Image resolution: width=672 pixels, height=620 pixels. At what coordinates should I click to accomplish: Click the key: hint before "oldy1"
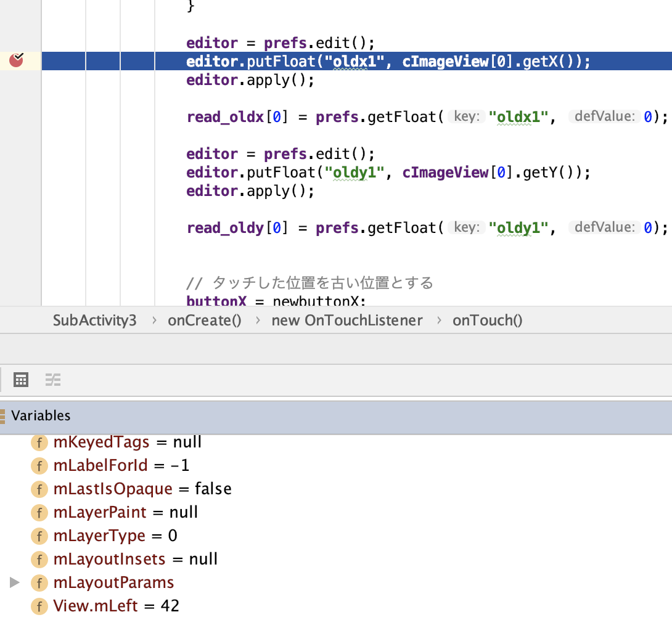[467, 227]
